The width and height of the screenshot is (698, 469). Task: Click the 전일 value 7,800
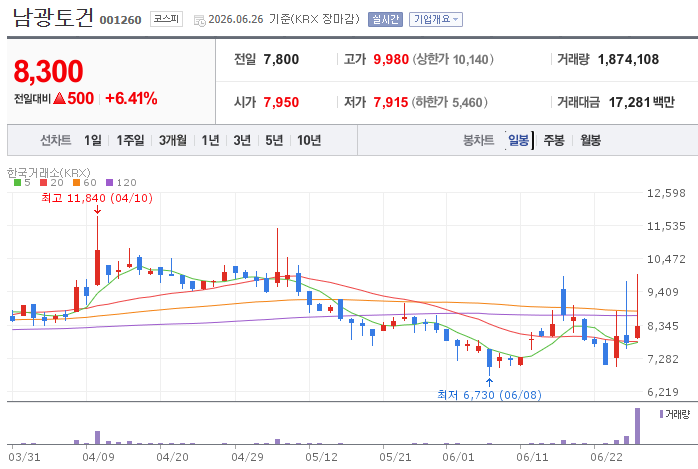pos(281,59)
